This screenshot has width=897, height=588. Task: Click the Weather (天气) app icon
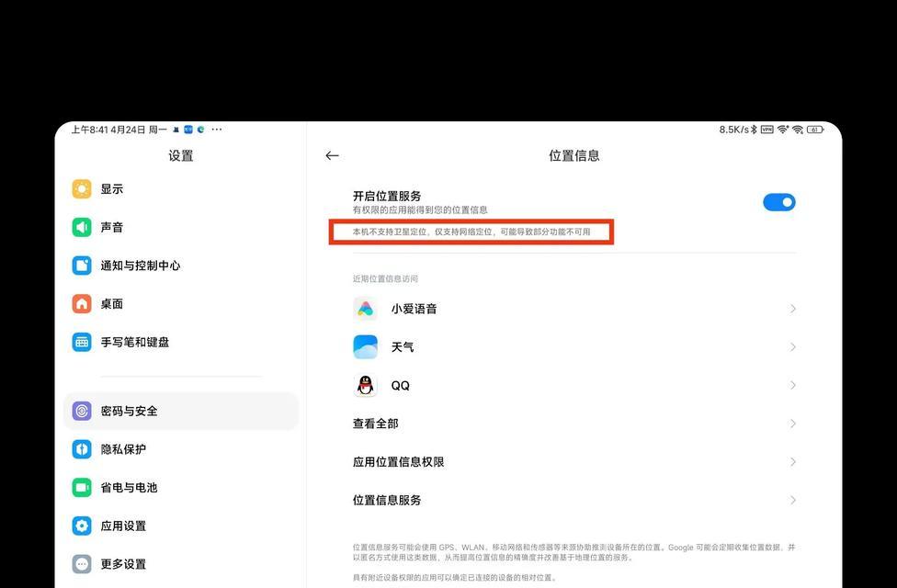tap(365, 347)
